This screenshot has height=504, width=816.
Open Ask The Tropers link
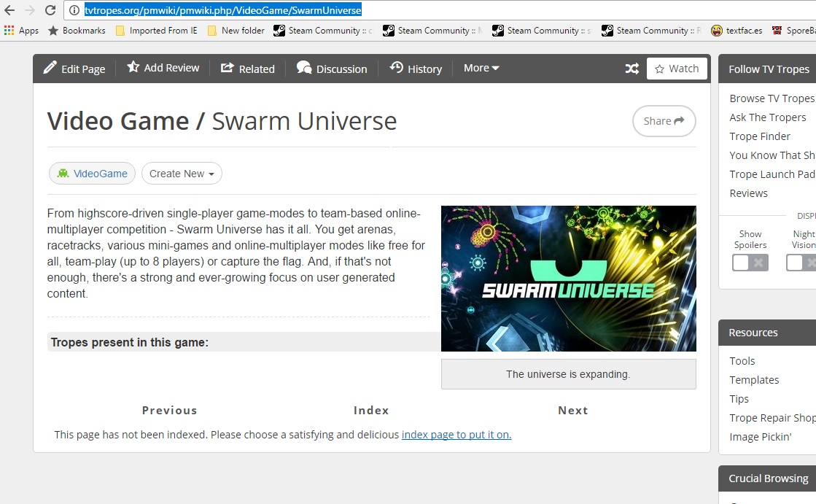[768, 117]
